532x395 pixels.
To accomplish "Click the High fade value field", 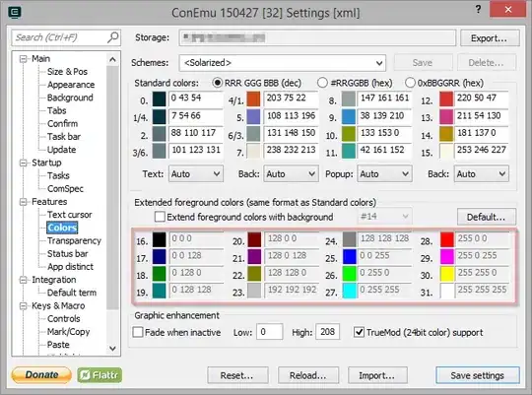I will pyautogui.click(x=327, y=332).
